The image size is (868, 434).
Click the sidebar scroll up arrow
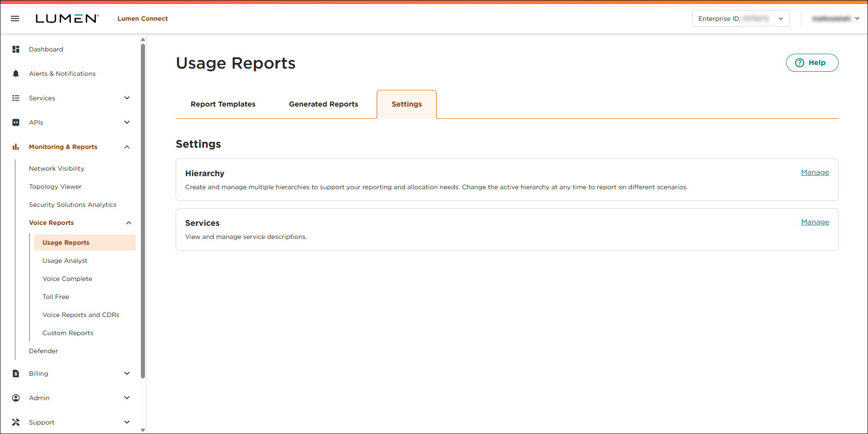coord(143,40)
